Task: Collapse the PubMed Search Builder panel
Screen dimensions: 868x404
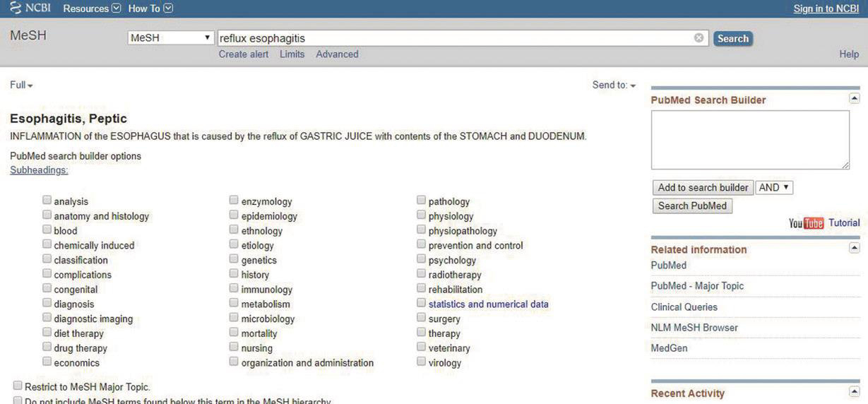Action: pos(855,99)
